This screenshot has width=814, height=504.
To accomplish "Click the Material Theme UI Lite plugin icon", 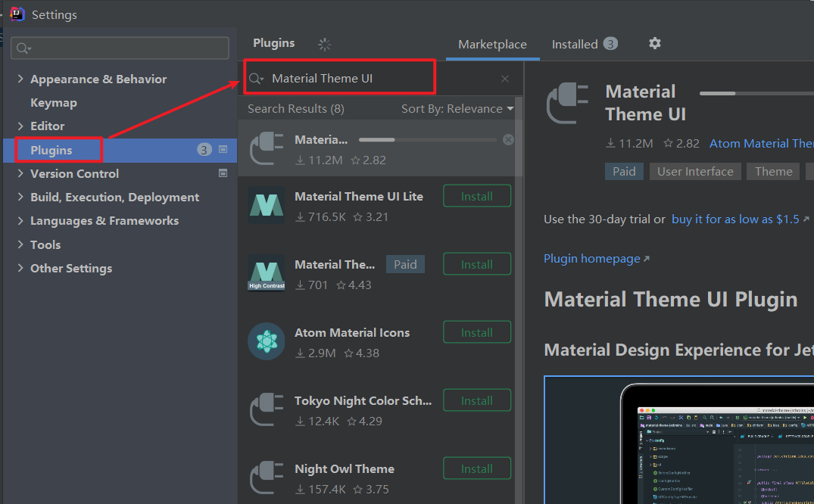I will (267, 206).
